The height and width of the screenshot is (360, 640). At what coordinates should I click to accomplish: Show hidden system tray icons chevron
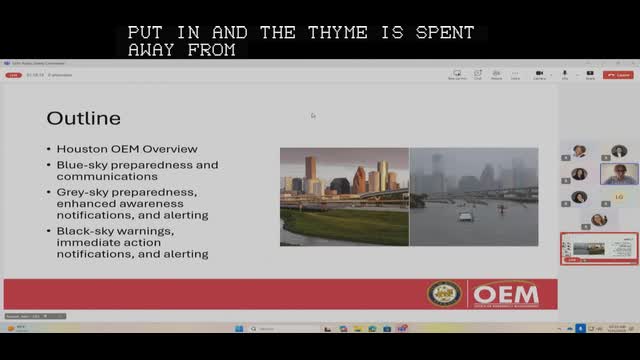[x=559, y=329]
